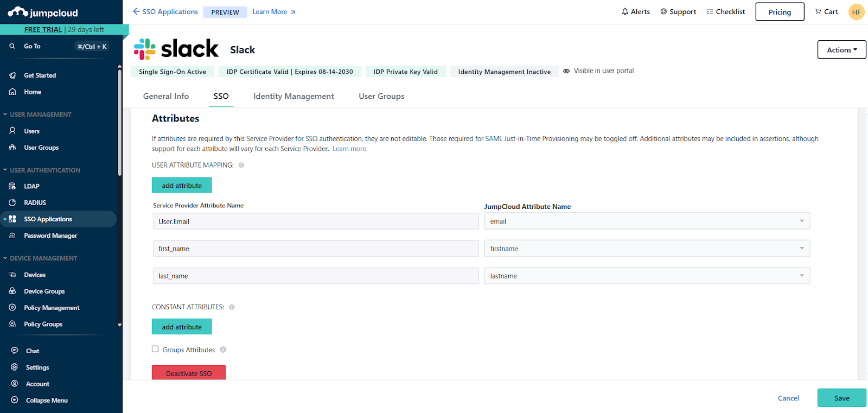Open the Actions dropdown button

click(842, 49)
